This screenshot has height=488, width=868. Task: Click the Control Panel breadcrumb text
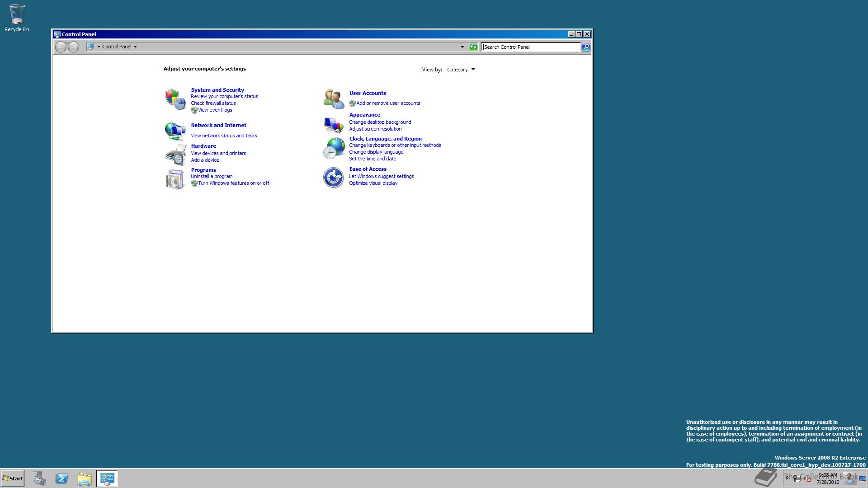(117, 47)
